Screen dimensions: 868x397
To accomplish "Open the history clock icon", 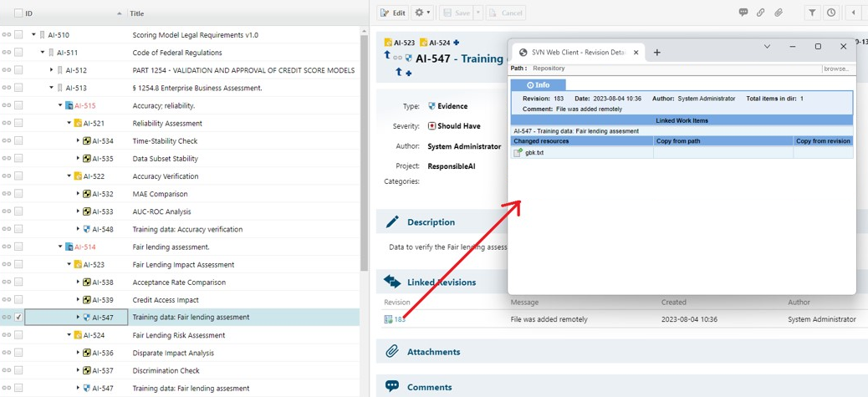I will (831, 13).
